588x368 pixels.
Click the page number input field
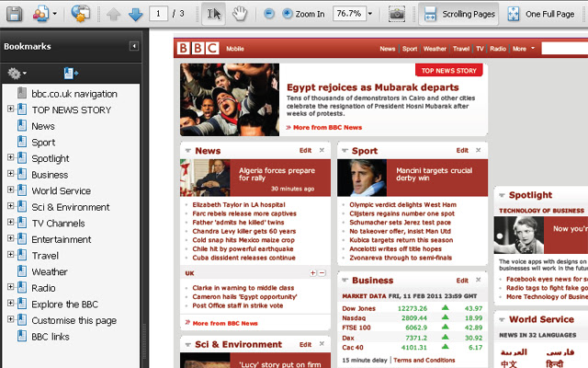pyautogui.click(x=158, y=14)
